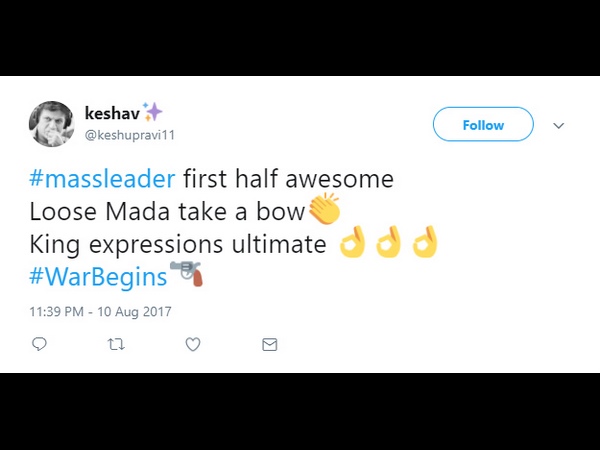This screenshot has width=600, height=450.
Task: Click the reply speech bubble icon
Action: (x=40, y=344)
